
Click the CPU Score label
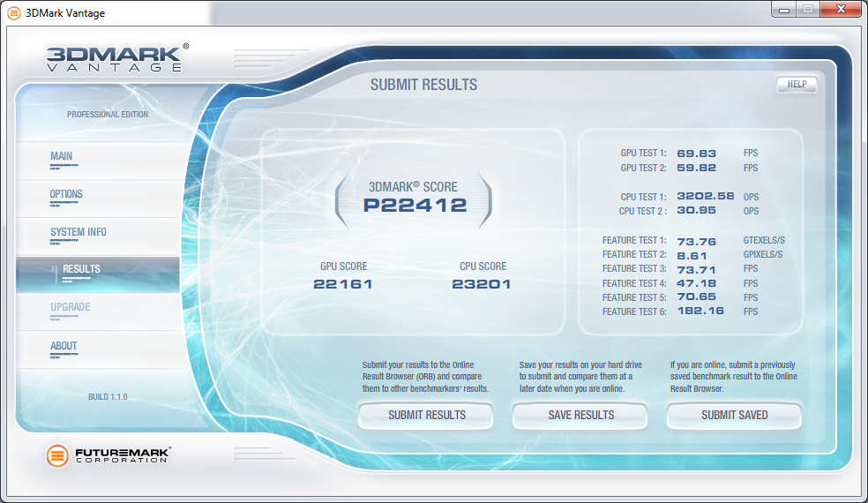tap(483, 267)
